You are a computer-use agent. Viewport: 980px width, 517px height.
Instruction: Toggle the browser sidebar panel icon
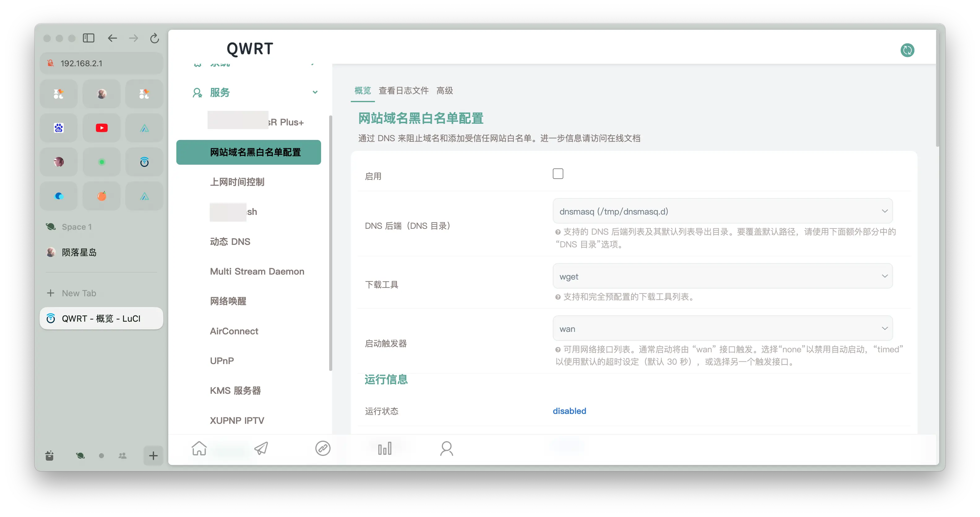click(x=89, y=38)
